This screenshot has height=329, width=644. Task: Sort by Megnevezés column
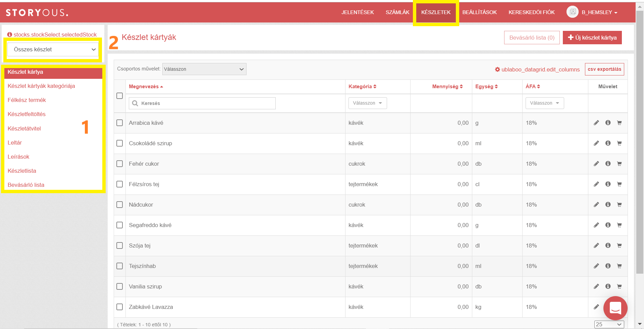click(146, 87)
